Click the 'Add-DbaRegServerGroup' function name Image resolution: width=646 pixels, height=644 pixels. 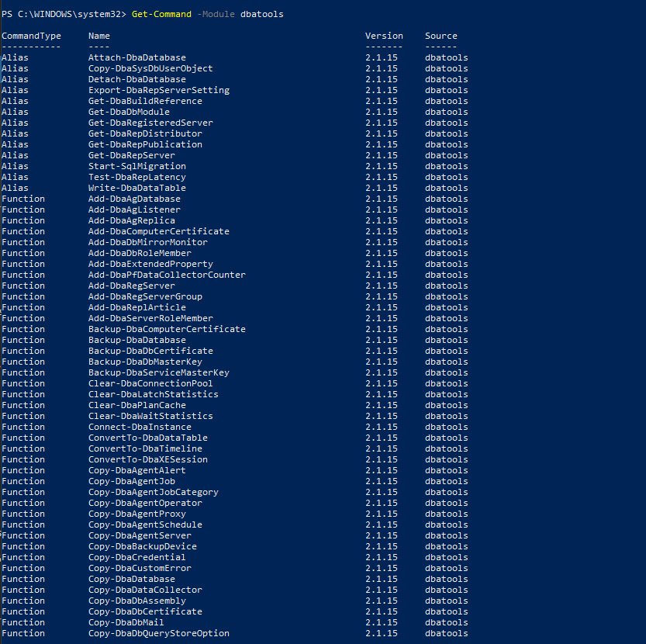pos(146,296)
